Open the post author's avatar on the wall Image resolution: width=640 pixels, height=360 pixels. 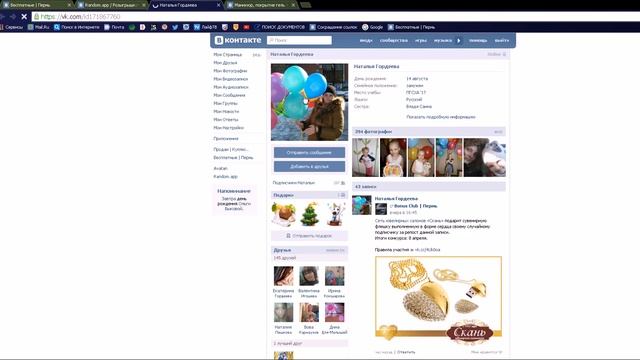coord(362,205)
